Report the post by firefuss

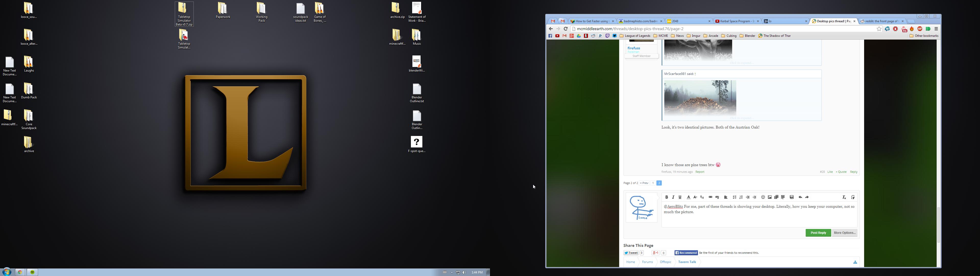700,172
